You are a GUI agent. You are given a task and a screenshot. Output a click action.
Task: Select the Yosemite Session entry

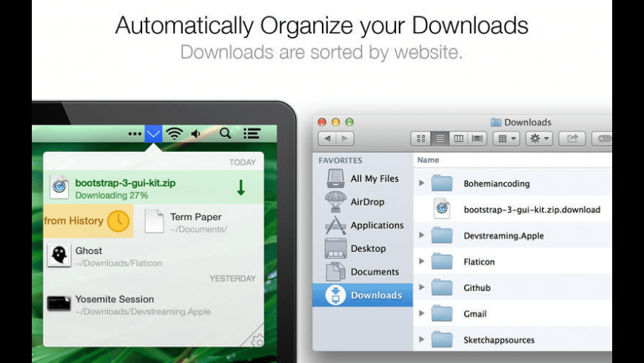(154, 304)
